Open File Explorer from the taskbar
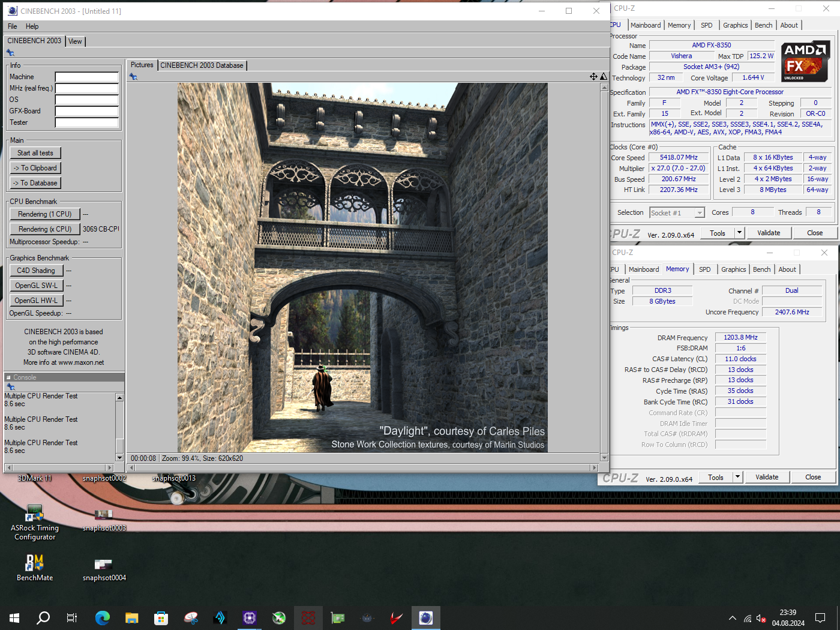840x630 pixels. [132, 617]
